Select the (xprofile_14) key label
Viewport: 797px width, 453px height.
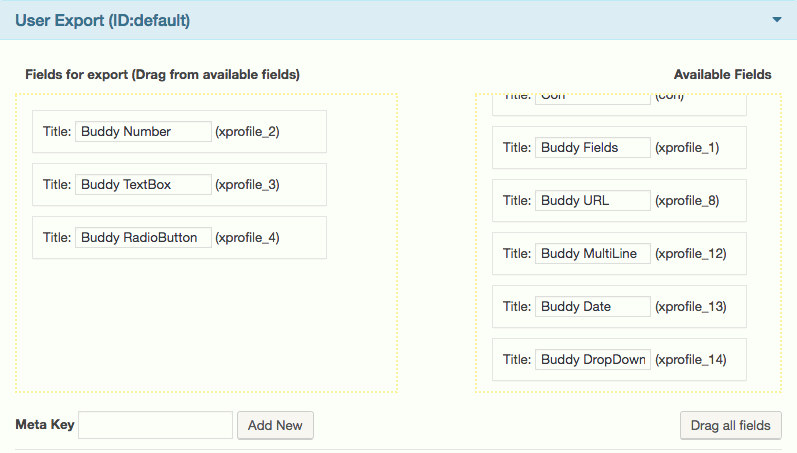point(691,359)
